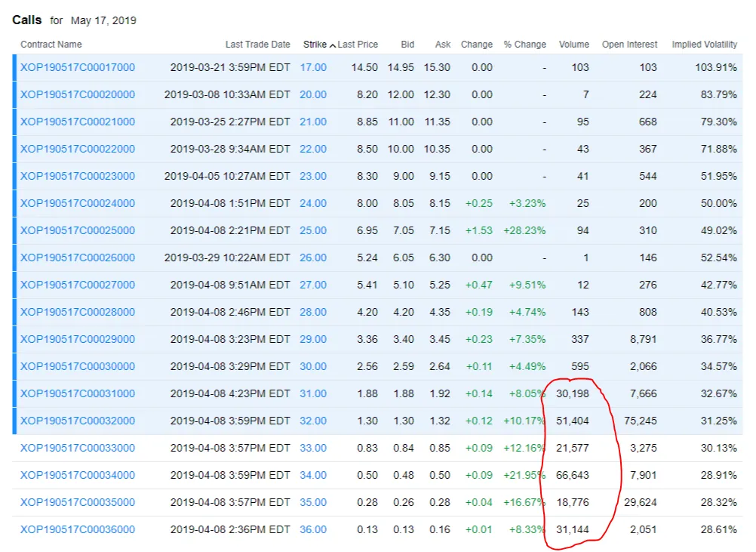Open contract XOP190517C00032000 link

[x=78, y=421]
